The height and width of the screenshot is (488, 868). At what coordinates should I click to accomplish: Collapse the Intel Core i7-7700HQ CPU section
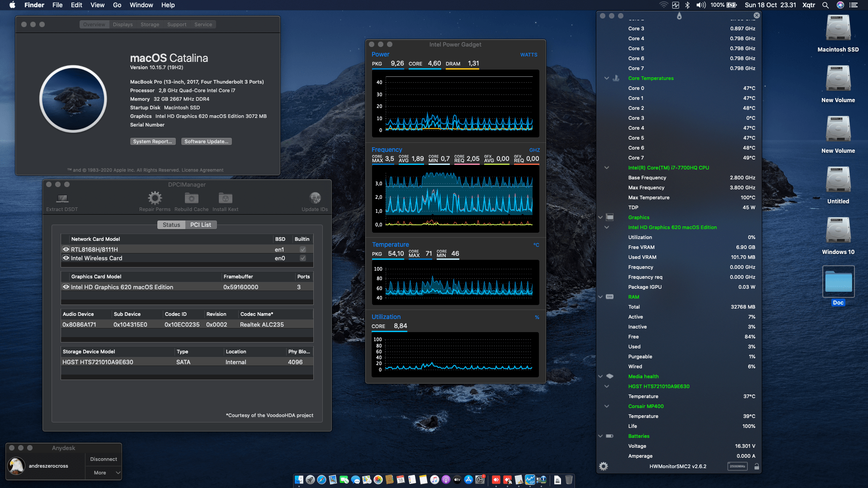[x=607, y=168]
